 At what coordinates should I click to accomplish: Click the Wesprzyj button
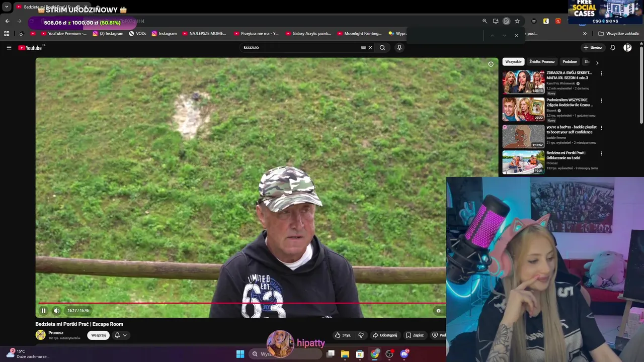99,335
